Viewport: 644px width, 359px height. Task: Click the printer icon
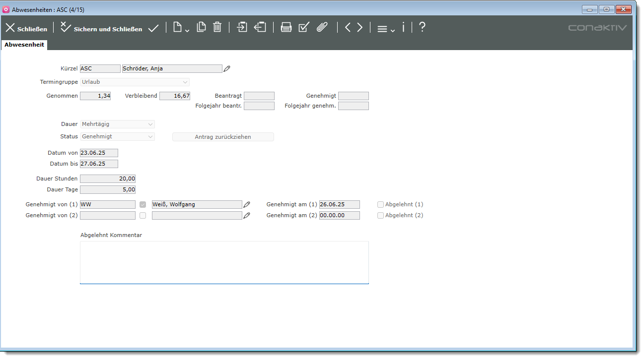coord(286,27)
